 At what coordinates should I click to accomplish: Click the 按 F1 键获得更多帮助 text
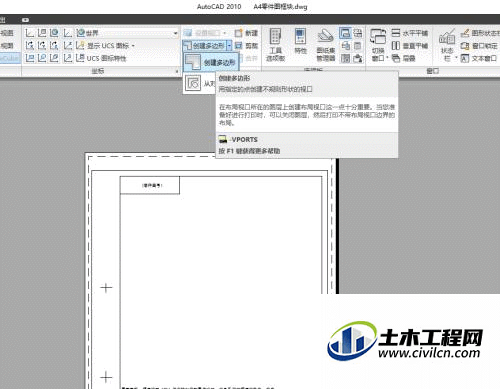[x=249, y=151]
